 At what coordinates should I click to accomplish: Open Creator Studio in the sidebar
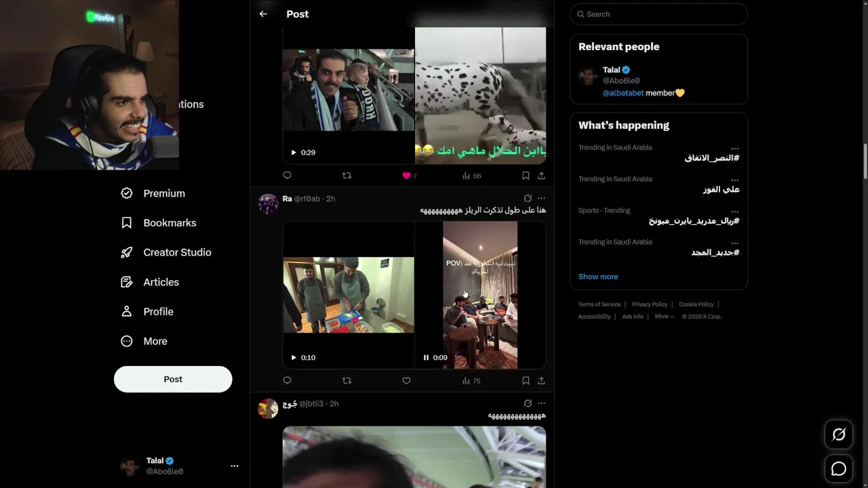pos(165,252)
